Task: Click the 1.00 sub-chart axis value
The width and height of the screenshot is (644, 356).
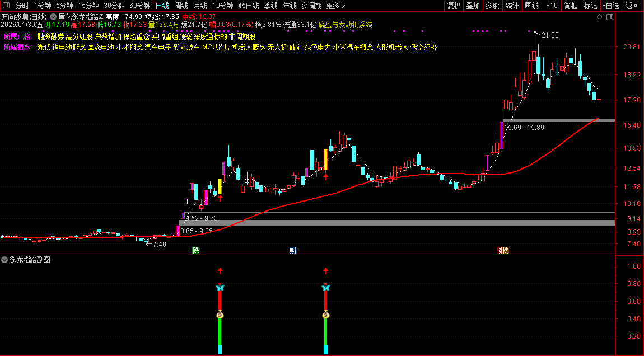Action: (x=634, y=266)
